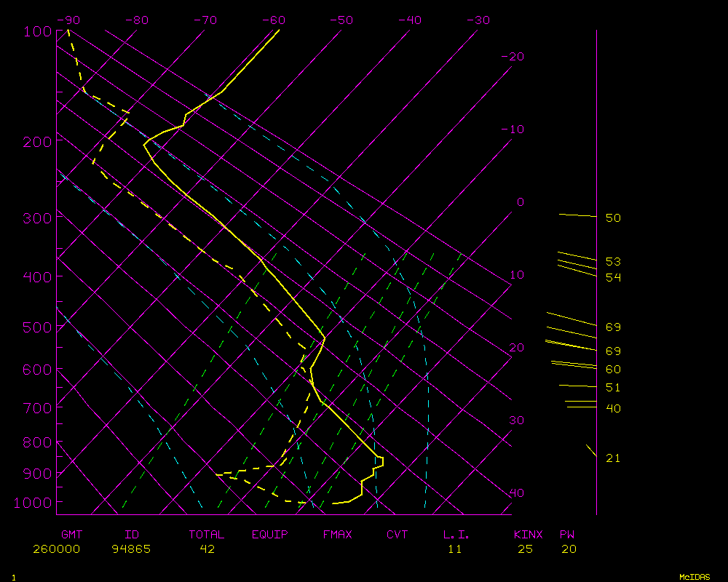Image resolution: width=728 pixels, height=582 pixels.
Task: Select the wind speed label 54
Action: (x=613, y=277)
